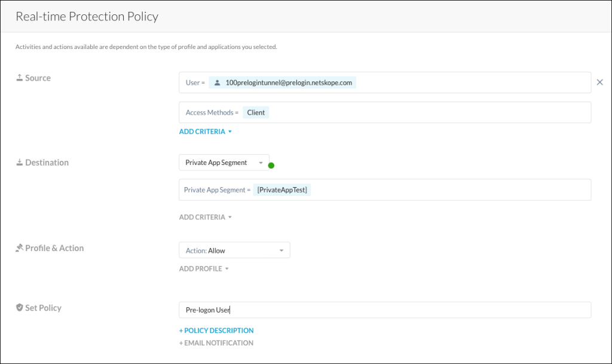Click the green status dot near Destination
Screen dimensions: 612x364
[x=271, y=166]
